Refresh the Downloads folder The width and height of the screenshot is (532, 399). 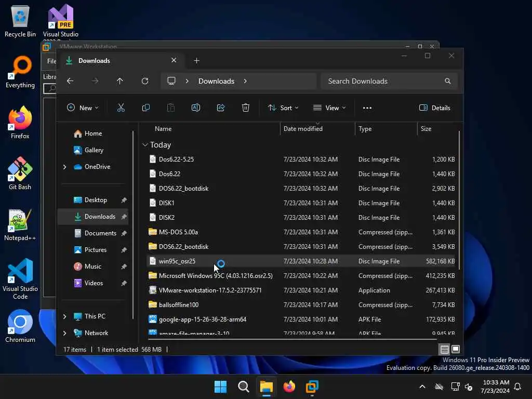point(145,81)
